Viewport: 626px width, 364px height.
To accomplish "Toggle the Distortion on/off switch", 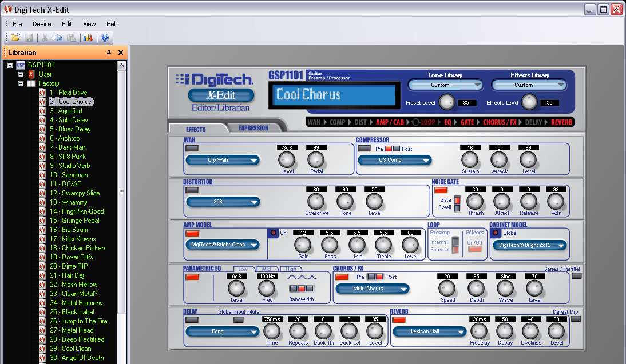I will [192, 190].
